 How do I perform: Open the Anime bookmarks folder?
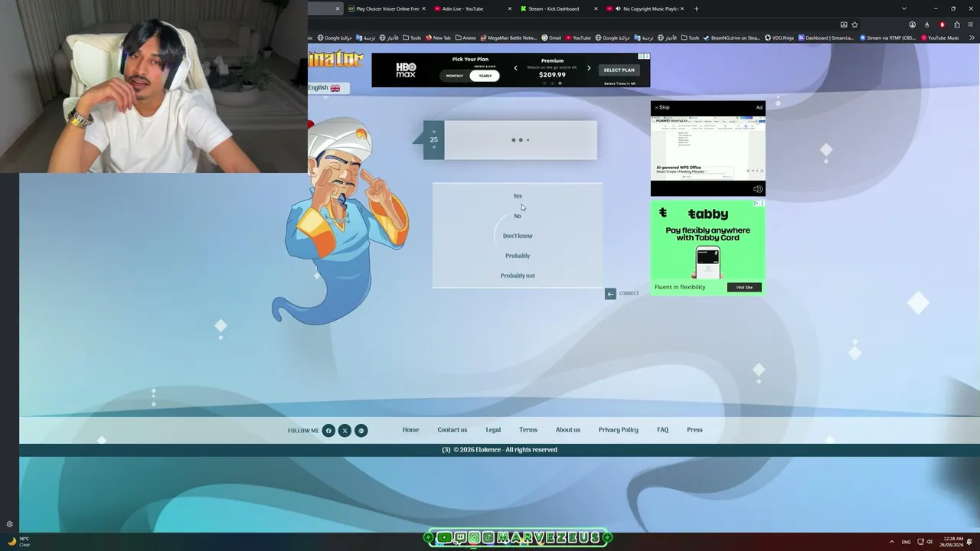(465, 37)
